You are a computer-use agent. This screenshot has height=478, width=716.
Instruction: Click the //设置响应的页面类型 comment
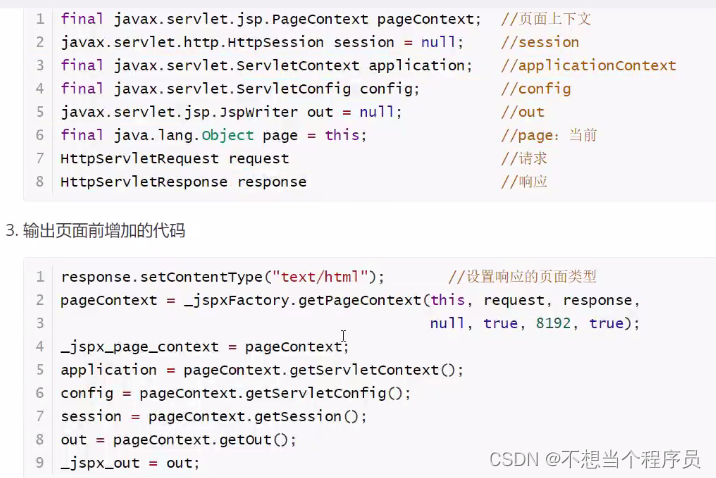(522, 276)
